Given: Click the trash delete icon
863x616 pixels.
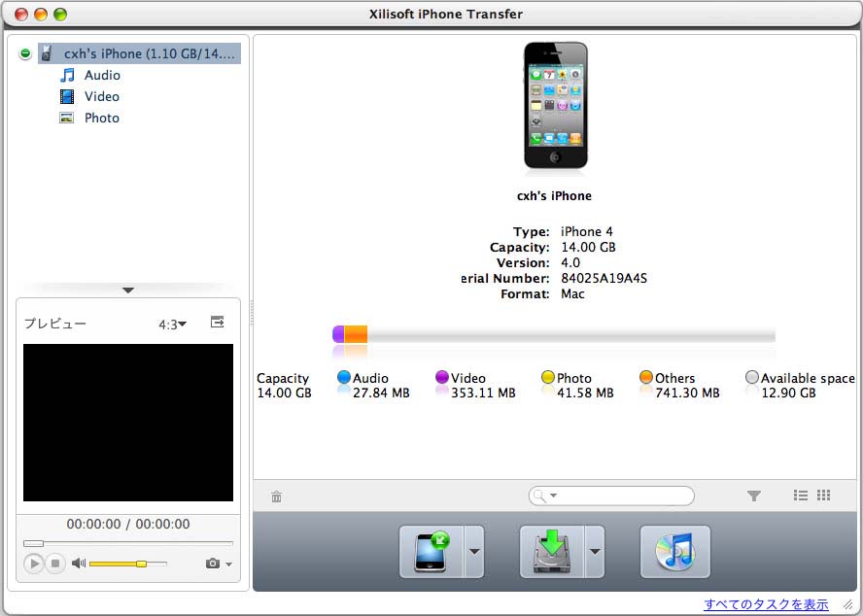Looking at the screenshot, I should [277, 496].
